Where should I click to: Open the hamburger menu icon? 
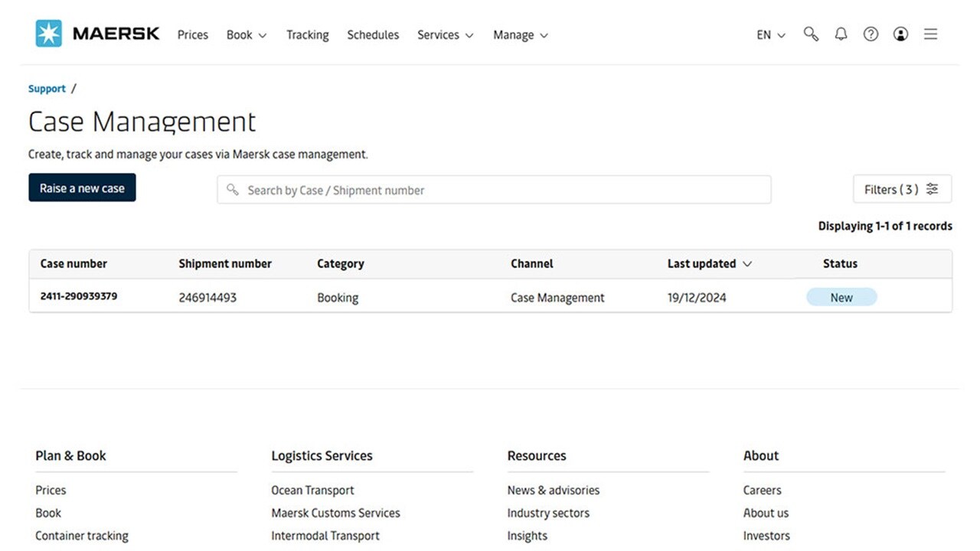coord(930,34)
